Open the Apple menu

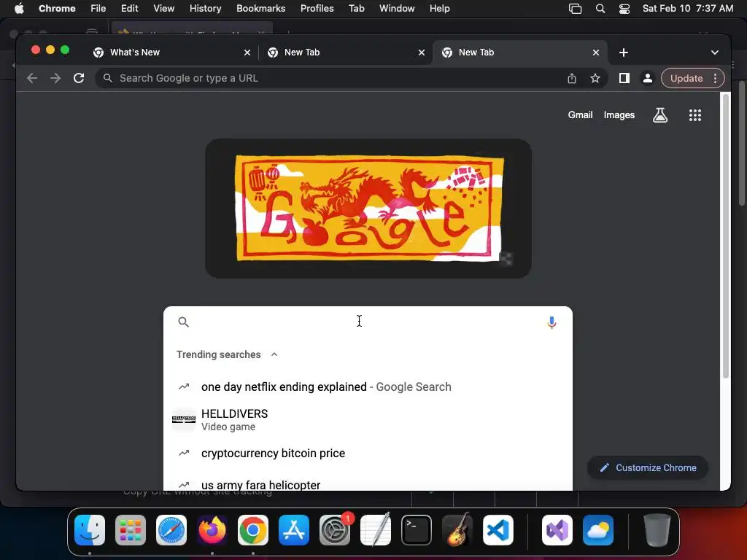tap(19, 9)
